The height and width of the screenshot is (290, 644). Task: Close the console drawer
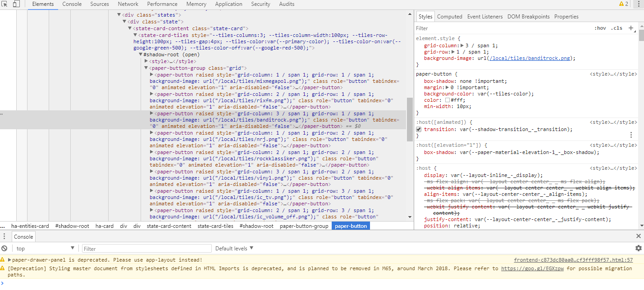pyautogui.click(x=638, y=236)
